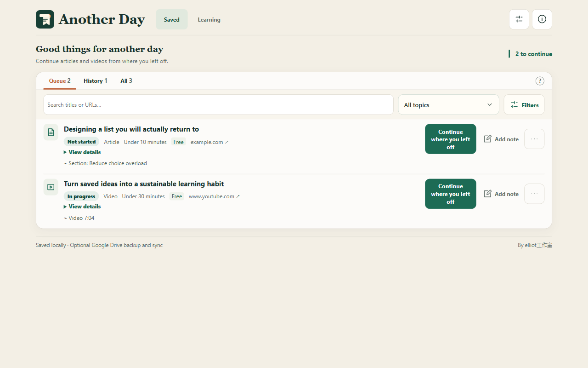Click the 'Video 7:04' position text
Image resolution: width=588 pixels, height=368 pixels.
point(79,218)
